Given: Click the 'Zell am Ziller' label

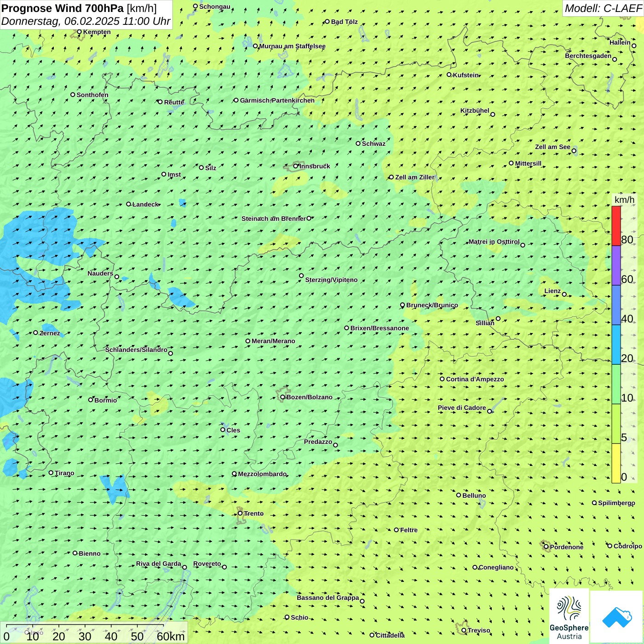Looking at the screenshot, I should (x=415, y=177).
